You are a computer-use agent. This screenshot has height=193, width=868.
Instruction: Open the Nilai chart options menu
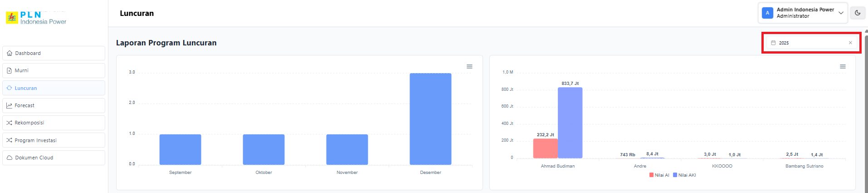(x=842, y=66)
